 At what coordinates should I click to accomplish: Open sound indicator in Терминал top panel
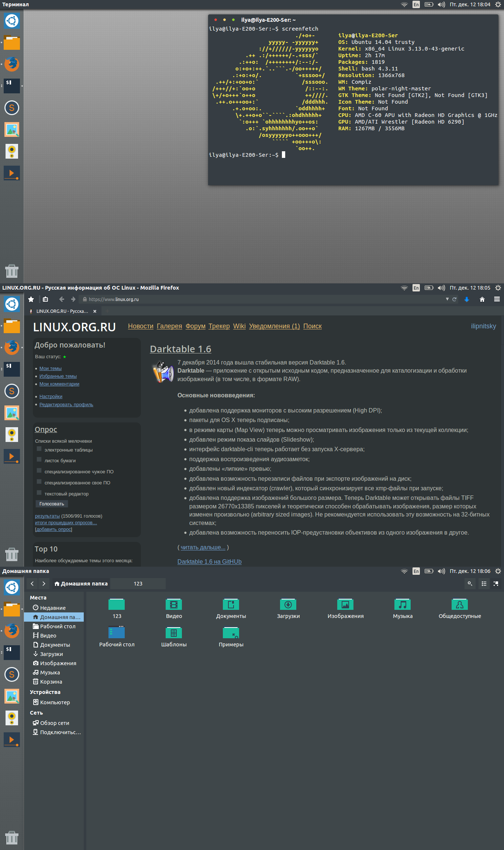coord(441,4)
